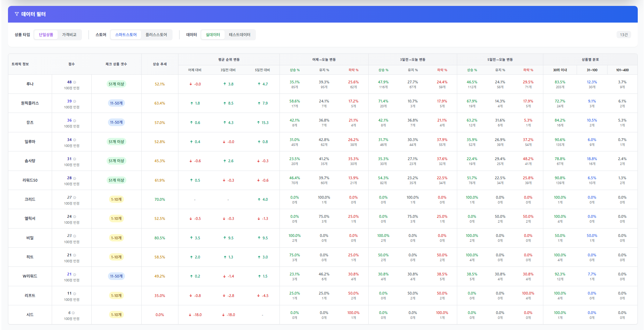This screenshot has width=644, height=330.
Task: Click info icon next to 비밀 score 23
Action: pyautogui.click(x=75, y=236)
